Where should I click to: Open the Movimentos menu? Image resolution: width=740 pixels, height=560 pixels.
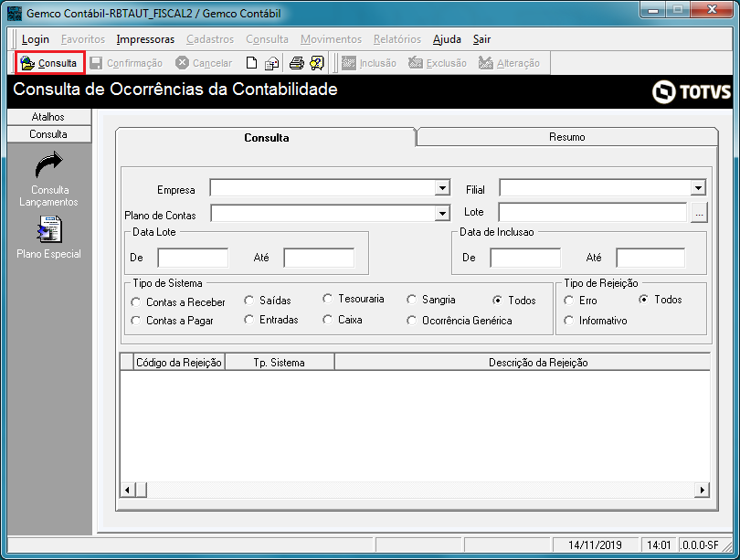331,39
